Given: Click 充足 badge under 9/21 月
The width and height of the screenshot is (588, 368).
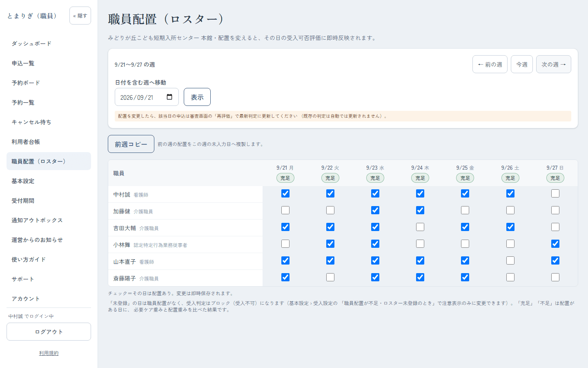Looking at the screenshot, I should point(285,178).
